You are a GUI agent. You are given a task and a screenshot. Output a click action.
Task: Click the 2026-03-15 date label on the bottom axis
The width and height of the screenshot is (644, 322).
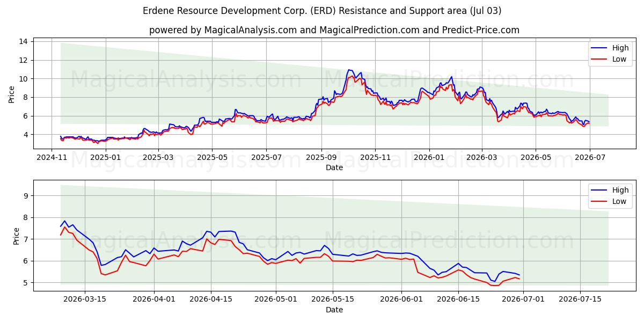85,299
